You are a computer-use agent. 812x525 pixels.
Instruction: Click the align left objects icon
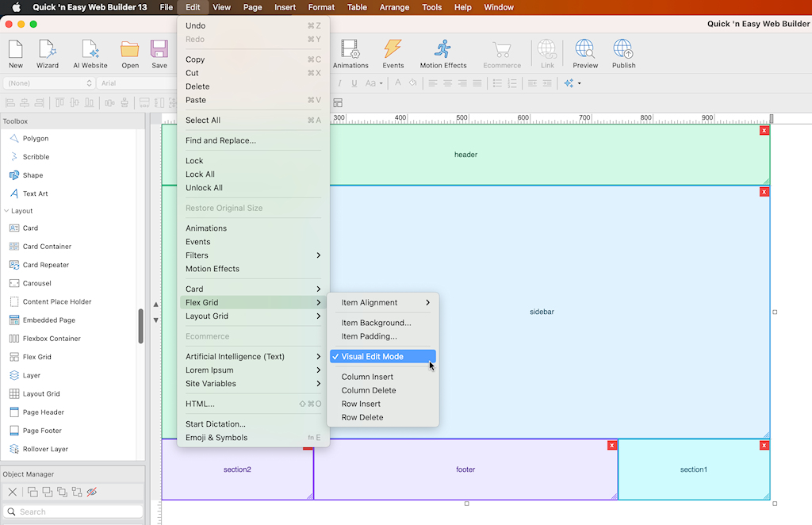(x=10, y=102)
